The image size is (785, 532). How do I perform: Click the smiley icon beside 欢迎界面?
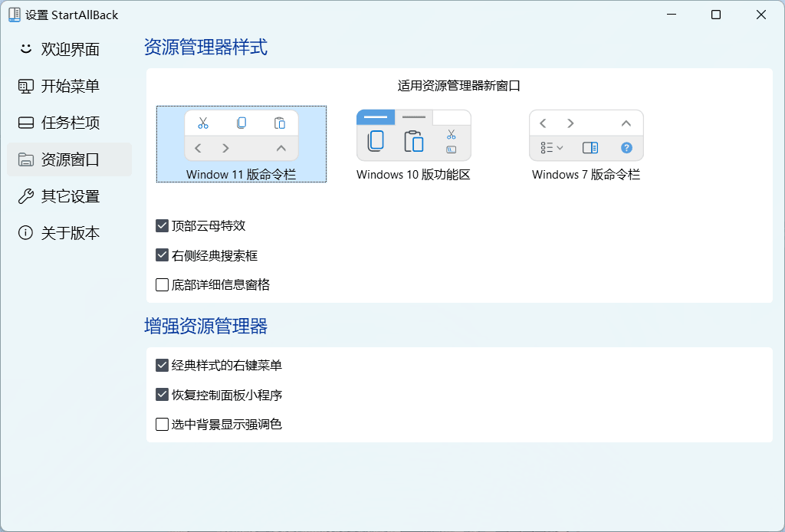[x=25, y=48]
